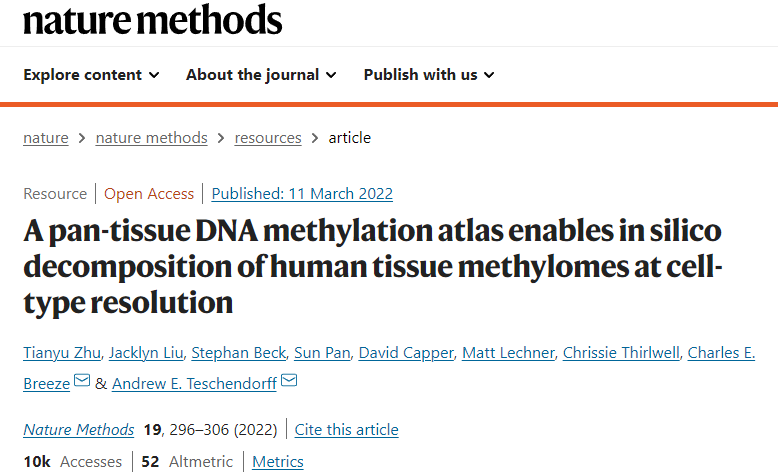Click italic Nature Methods journal link
This screenshot has height=475, width=778.
[x=79, y=429]
